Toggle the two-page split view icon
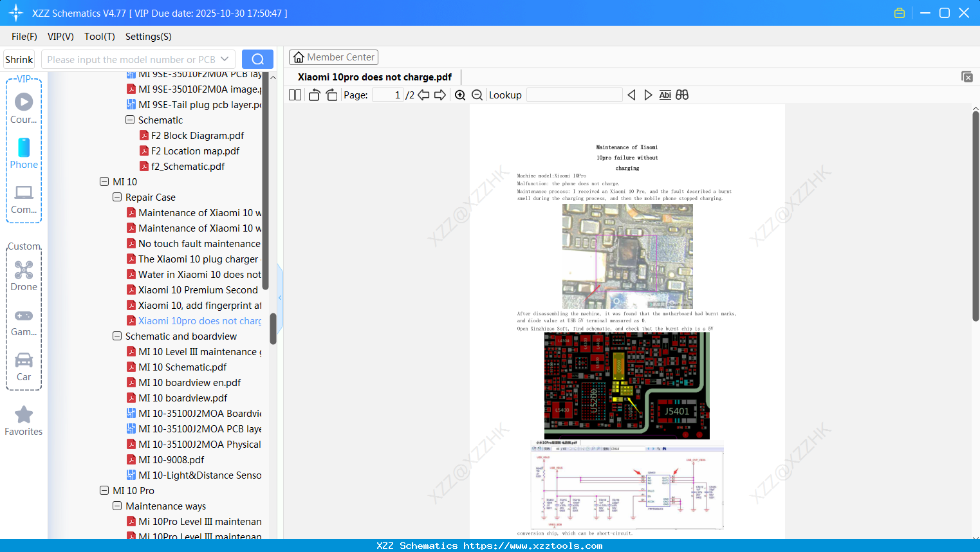 pos(295,95)
